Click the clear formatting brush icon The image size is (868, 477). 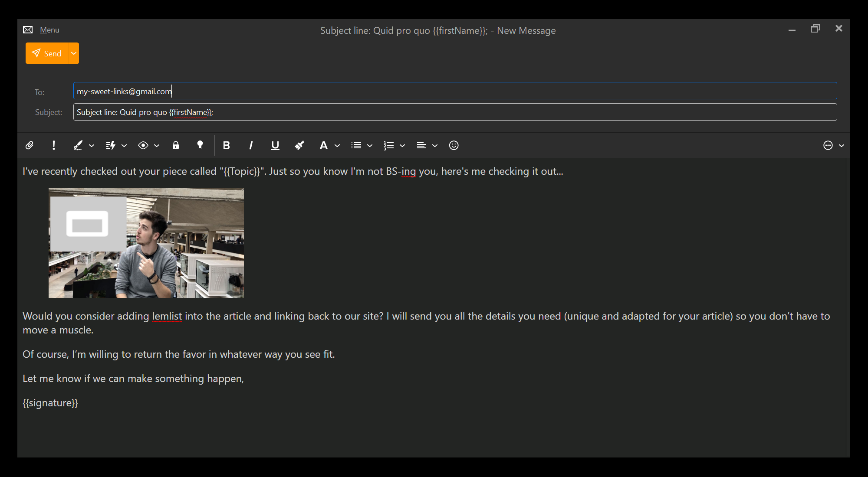[x=299, y=145]
